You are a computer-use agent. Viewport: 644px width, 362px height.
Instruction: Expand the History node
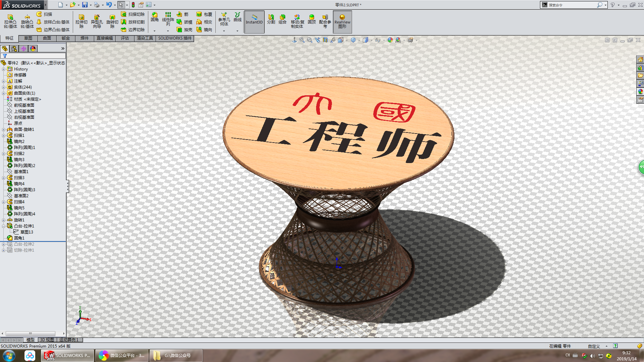[x=4, y=69]
